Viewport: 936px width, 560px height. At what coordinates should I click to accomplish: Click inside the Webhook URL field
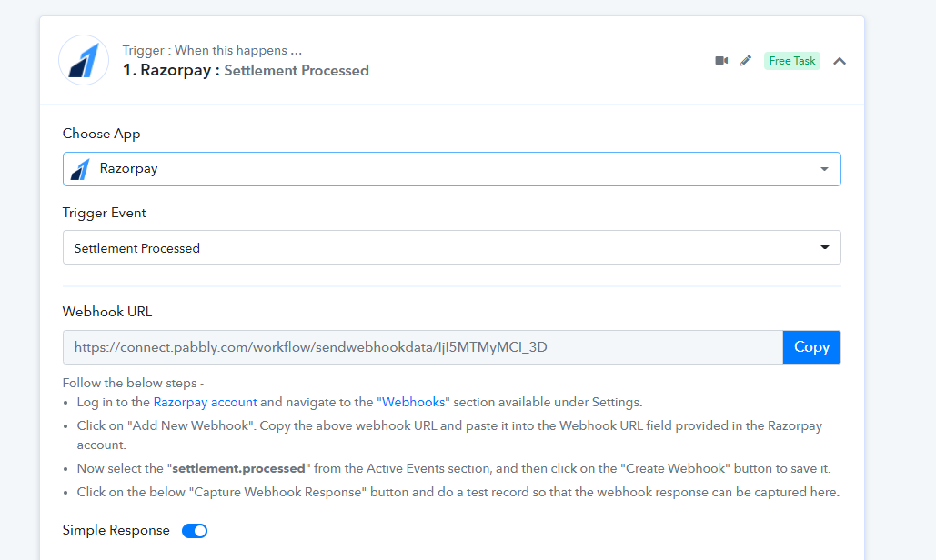(423, 347)
